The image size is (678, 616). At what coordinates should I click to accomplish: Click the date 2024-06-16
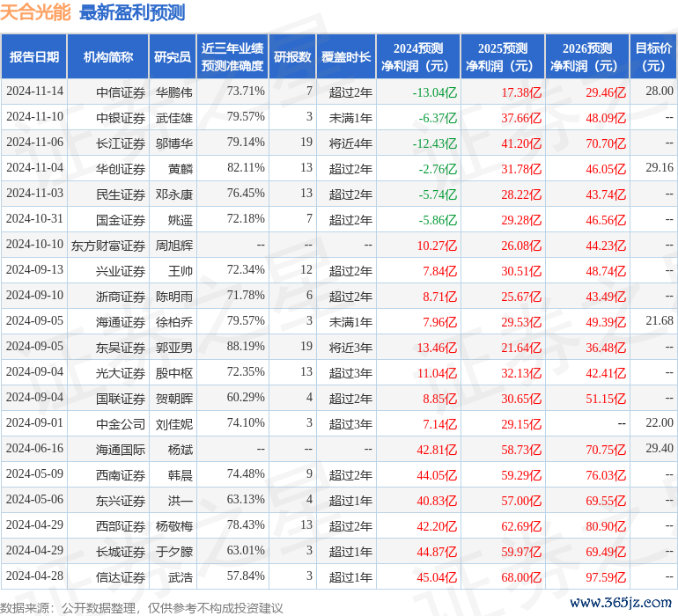[x=34, y=448]
